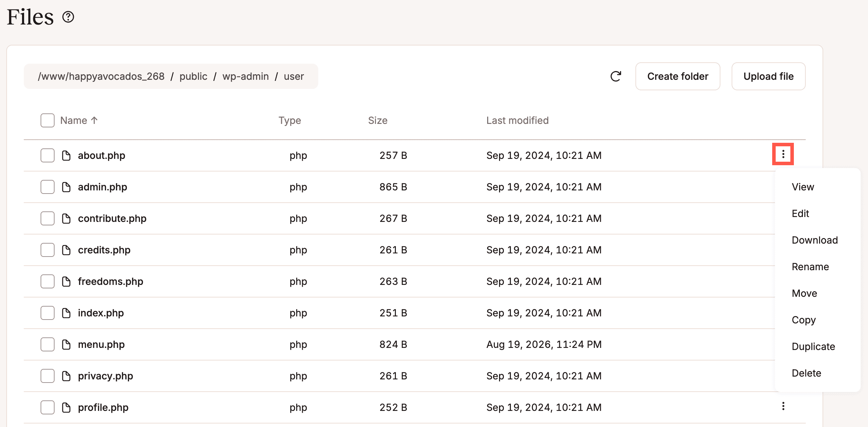Navigate to wp-admin in the breadcrumb
This screenshot has height=427, width=868.
click(x=246, y=76)
